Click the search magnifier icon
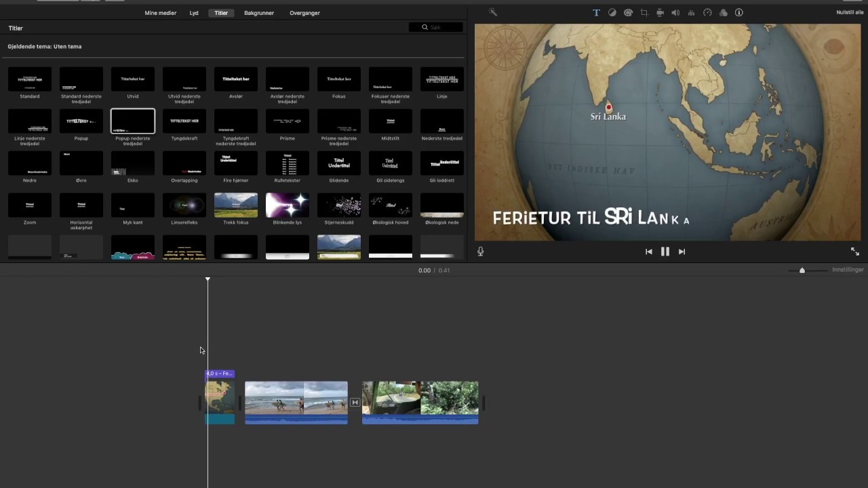Image resolution: width=868 pixels, height=488 pixels. [x=425, y=27]
